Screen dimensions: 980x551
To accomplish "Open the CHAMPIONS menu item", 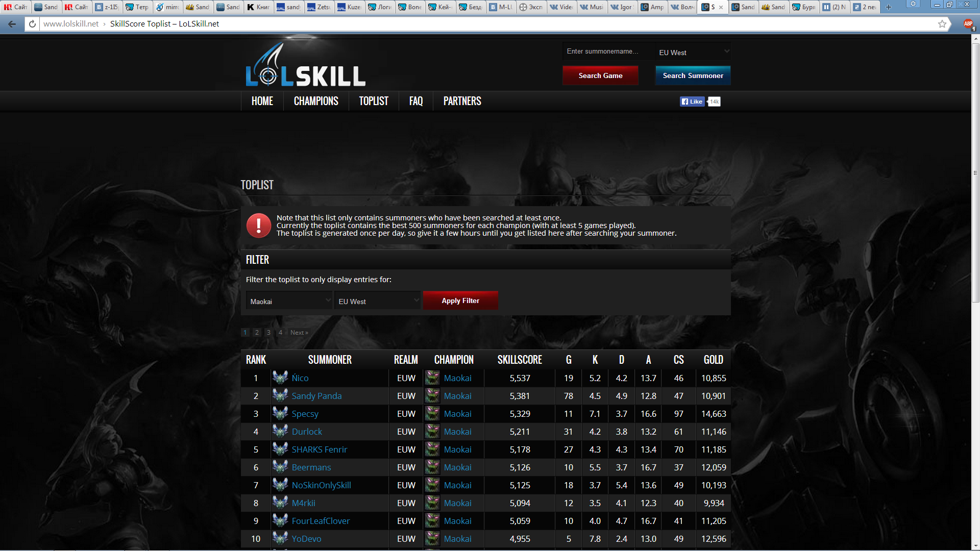I will click(x=316, y=101).
